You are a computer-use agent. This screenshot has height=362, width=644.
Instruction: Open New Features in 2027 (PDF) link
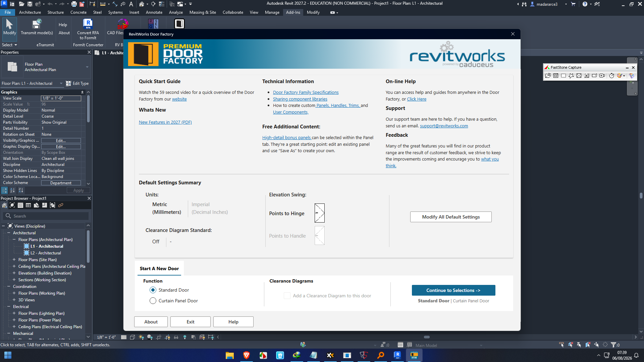tap(165, 122)
